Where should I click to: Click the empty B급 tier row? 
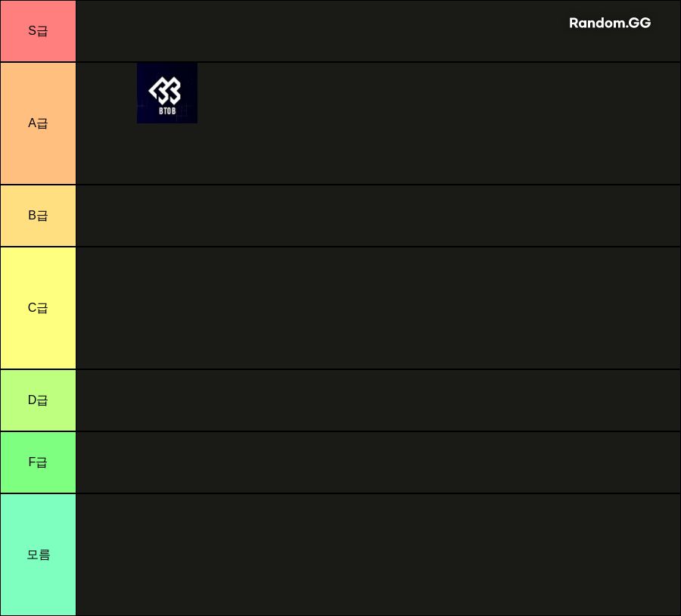click(378, 216)
